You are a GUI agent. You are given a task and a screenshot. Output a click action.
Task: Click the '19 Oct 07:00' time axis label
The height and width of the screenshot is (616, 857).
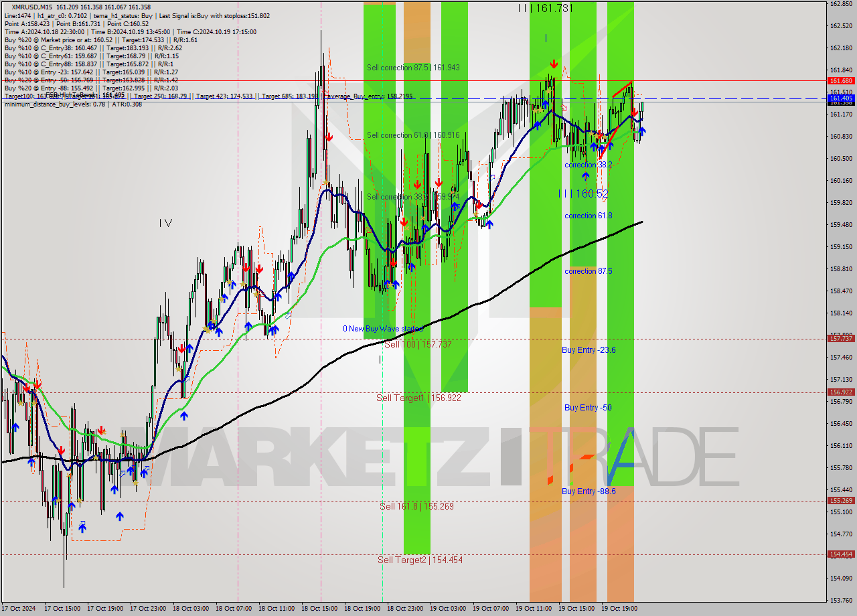tap(491, 609)
